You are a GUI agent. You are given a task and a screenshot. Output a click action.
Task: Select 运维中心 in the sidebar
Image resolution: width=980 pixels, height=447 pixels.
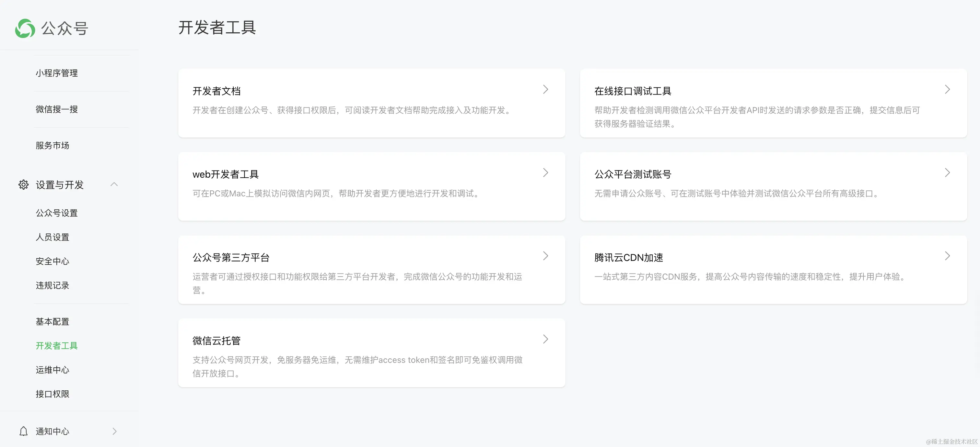click(x=52, y=370)
